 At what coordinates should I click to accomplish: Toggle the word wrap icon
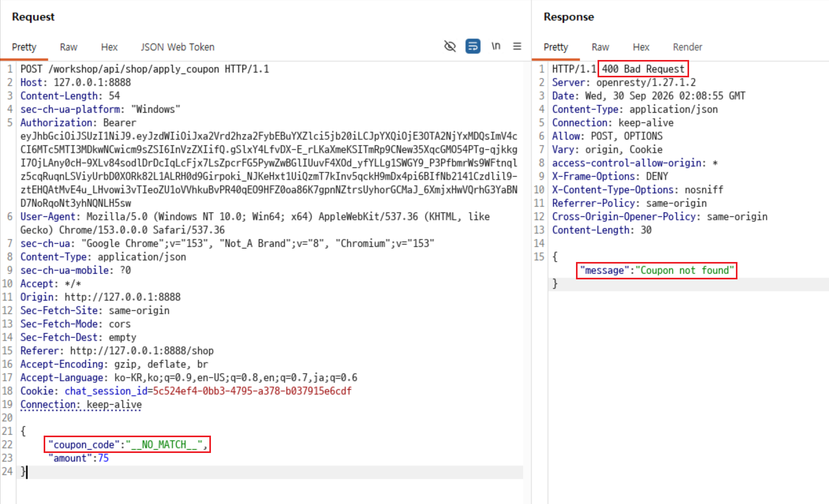[473, 46]
